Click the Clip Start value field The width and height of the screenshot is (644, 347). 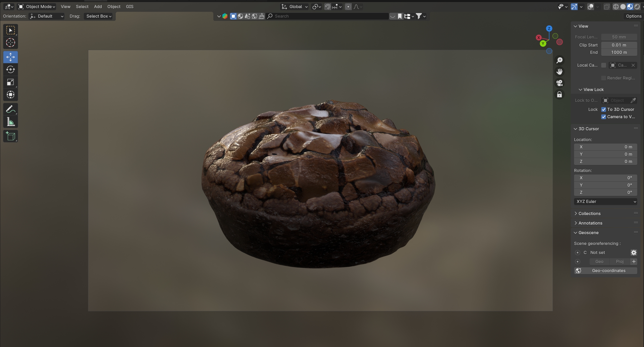pos(619,45)
